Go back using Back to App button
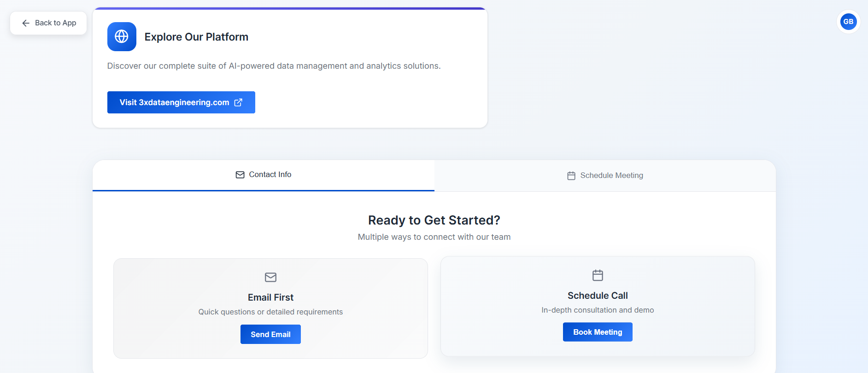Screen dimensions: 868x373 click(48, 23)
